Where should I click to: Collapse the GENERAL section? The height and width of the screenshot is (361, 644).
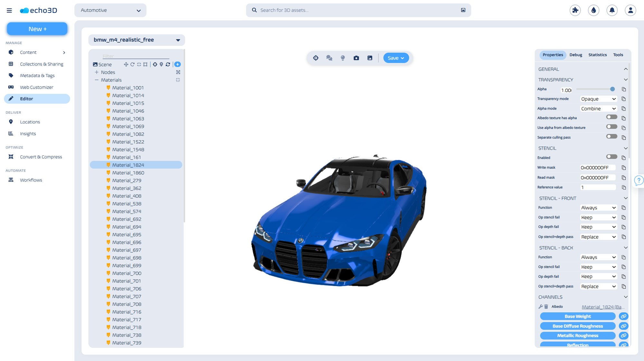[x=626, y=69]
